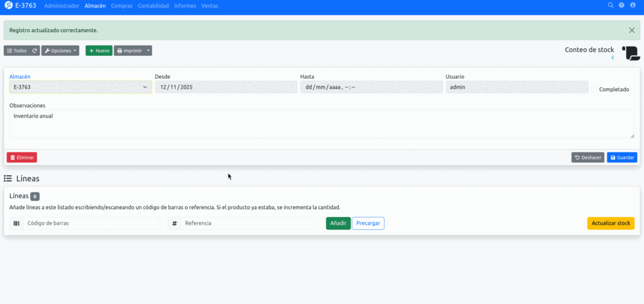
Task: Toggle the Completado checkbox
Action: pyautogui.click(x=594, y=89)
